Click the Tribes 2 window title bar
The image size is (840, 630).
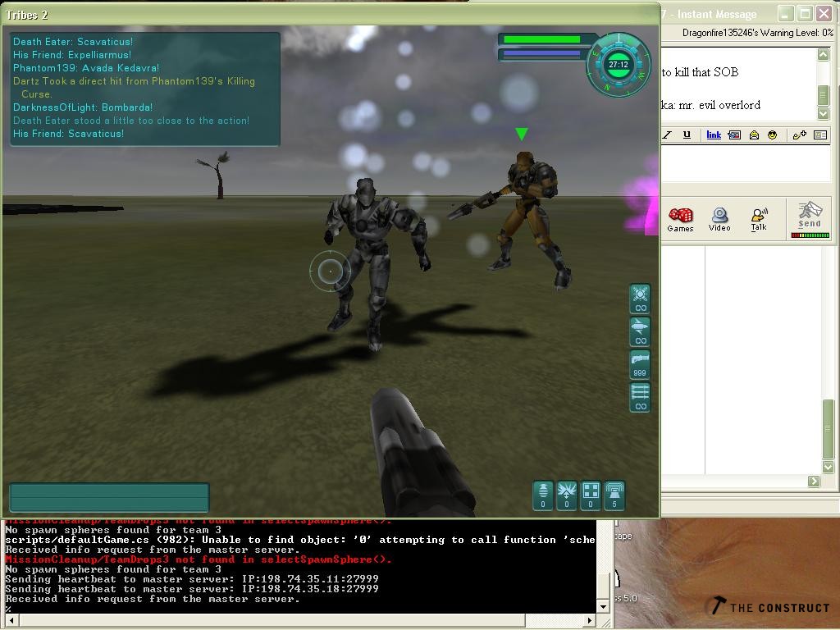click(330, 15)
